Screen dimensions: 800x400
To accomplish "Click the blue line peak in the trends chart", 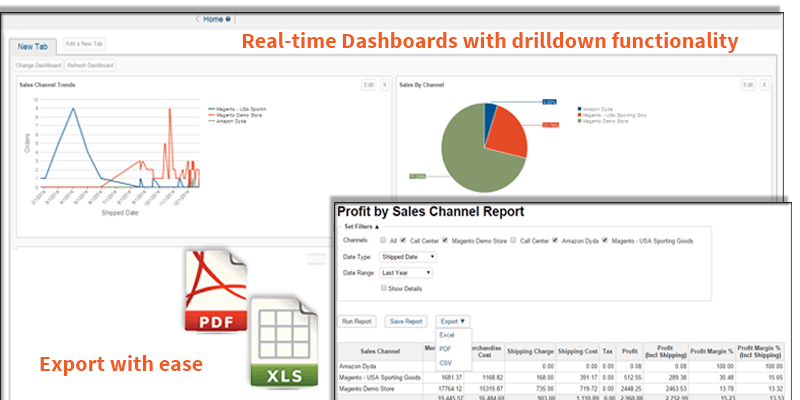I will 73,108.
